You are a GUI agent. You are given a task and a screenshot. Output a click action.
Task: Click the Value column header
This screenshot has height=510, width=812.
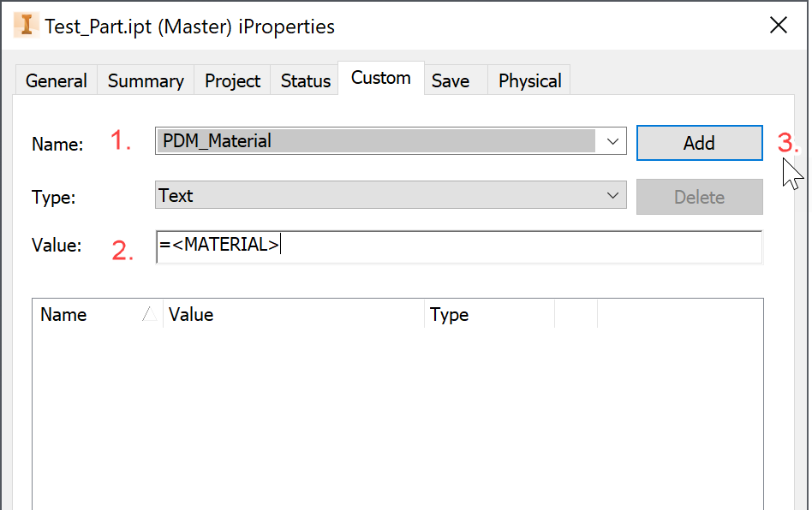[293, 314]
